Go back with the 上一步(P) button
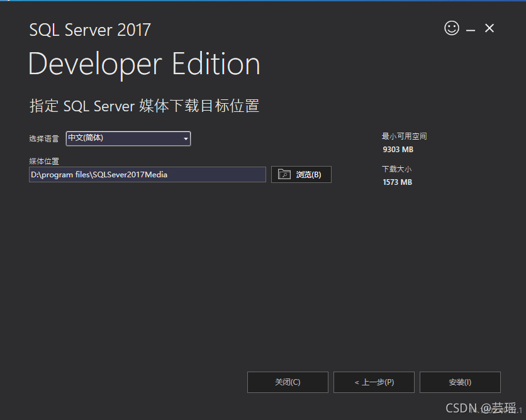Screen dimensions: 526x420 coord(374,382)
